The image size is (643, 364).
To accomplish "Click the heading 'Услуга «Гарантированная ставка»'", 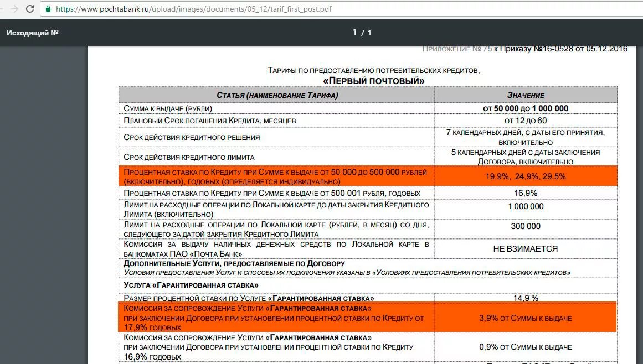I will (191, 285).
